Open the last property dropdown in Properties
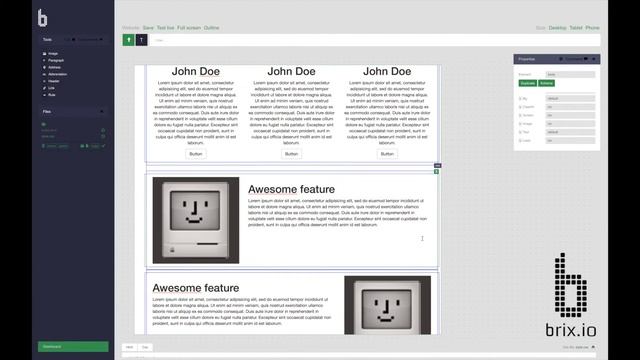This screenshot has width=640, height=360. pos(570,140)
